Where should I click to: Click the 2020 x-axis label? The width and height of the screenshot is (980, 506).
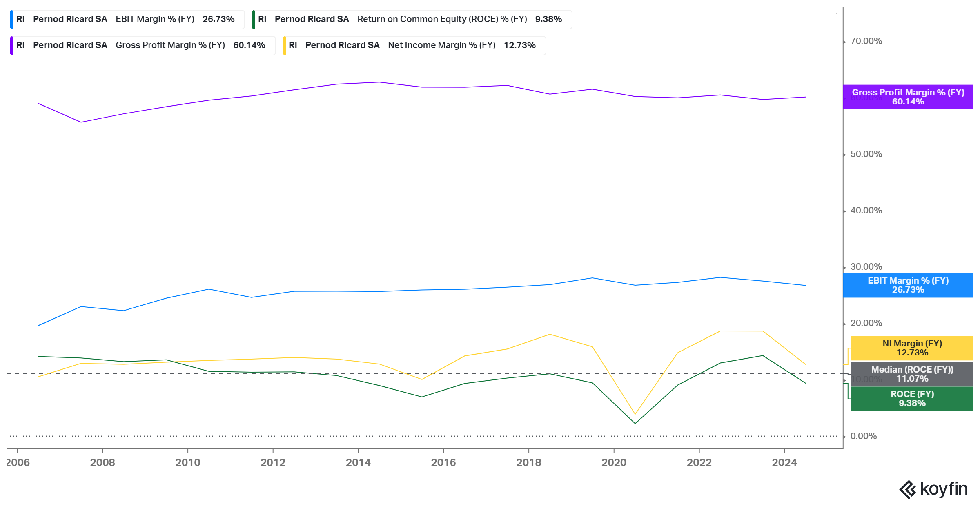click(614, 462)
